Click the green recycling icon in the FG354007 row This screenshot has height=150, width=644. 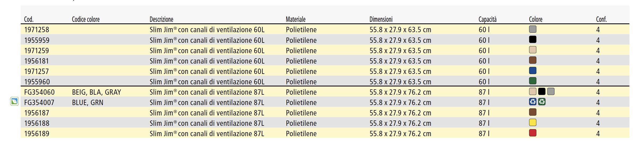point(542,102)
